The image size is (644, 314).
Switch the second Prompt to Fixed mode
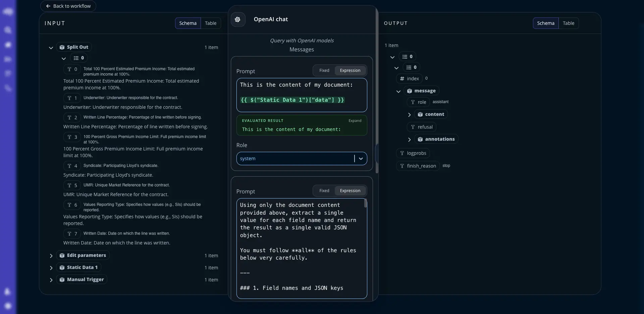coord(324,190)
